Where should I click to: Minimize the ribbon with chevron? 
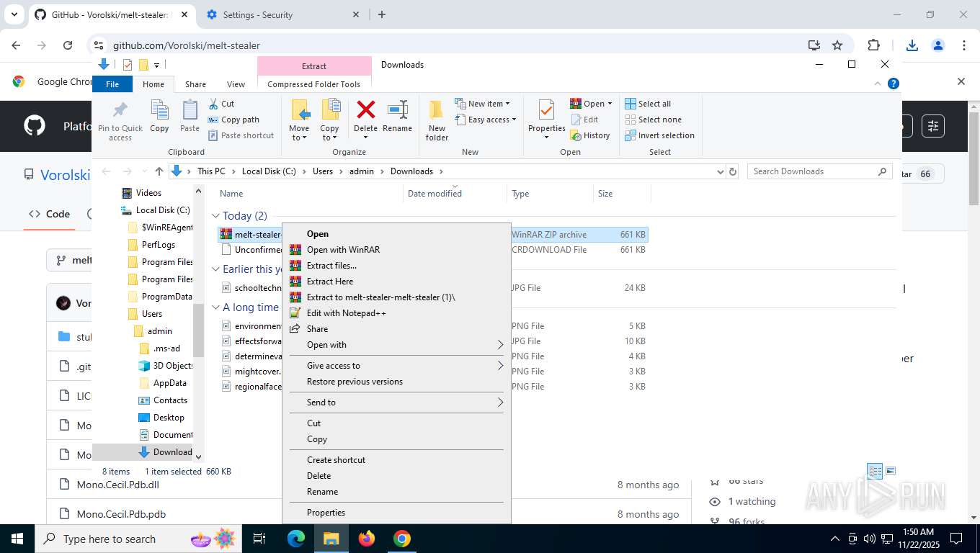(878, 84)
